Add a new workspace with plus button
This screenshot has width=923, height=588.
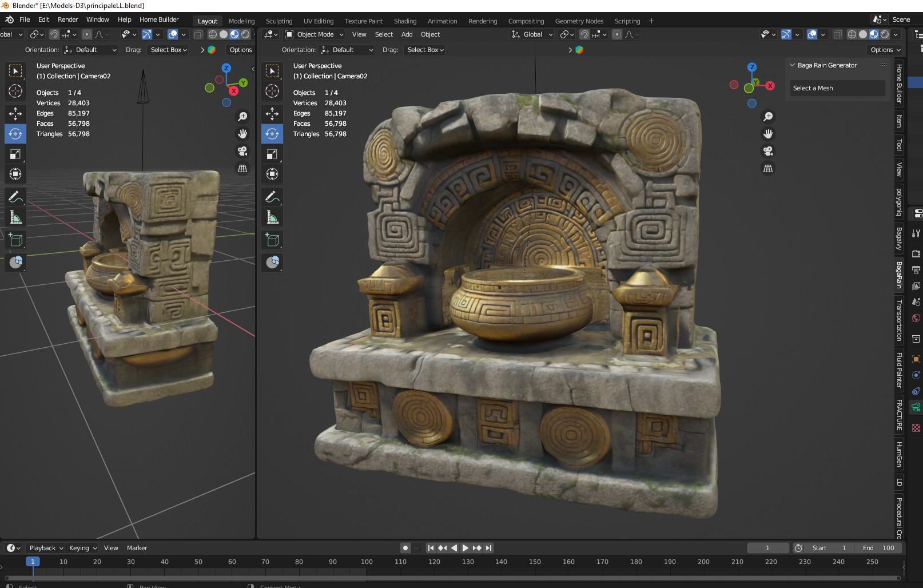(651, 21)
